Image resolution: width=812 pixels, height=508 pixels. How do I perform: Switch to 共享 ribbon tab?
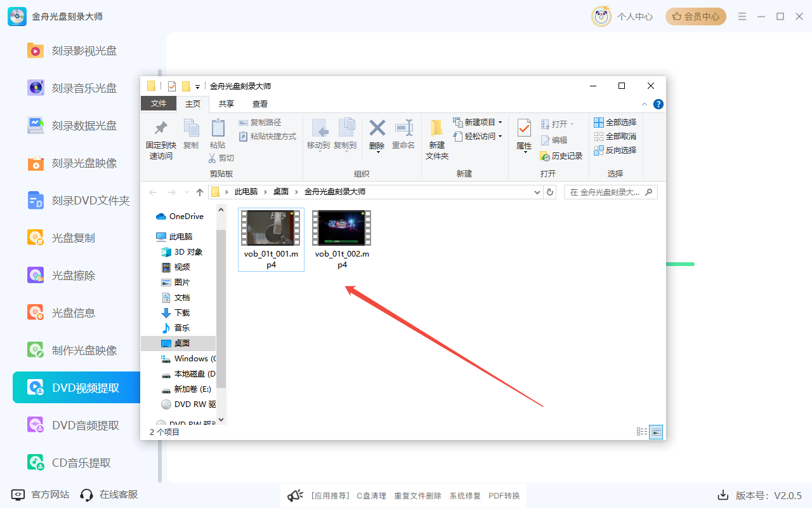coord(226,104)
